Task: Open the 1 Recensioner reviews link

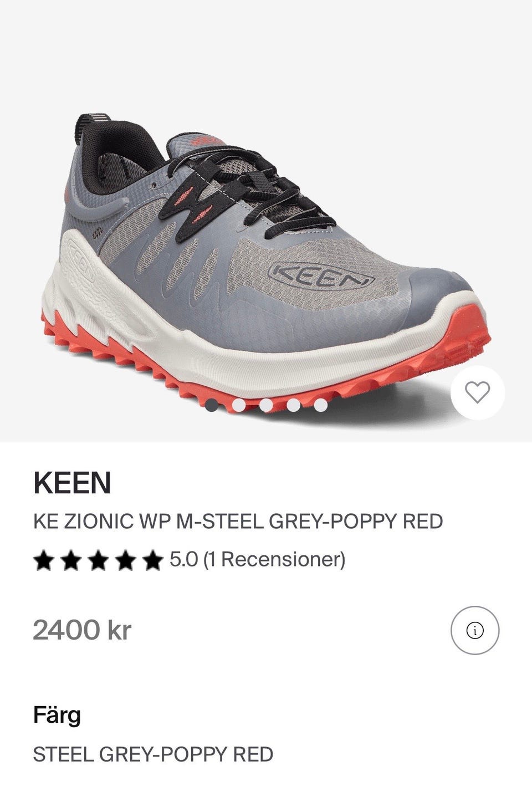Action: (274, 559)
